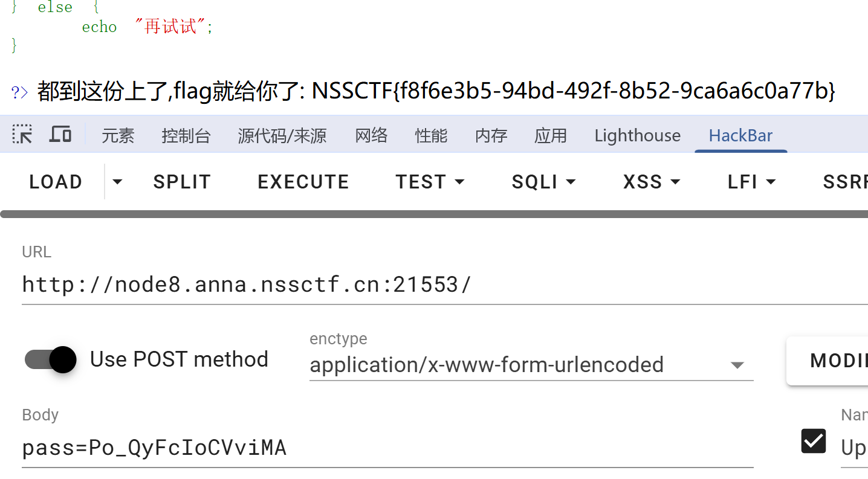Open the enctype selection dropdown

point(531,365)
